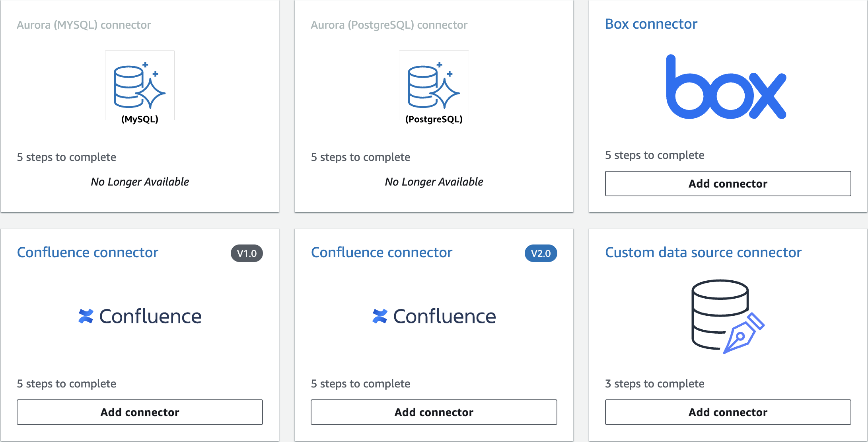Viewport: 868px width, 442px height.
Task: Click the V1.0 version badge
Action: click(247, 253)
